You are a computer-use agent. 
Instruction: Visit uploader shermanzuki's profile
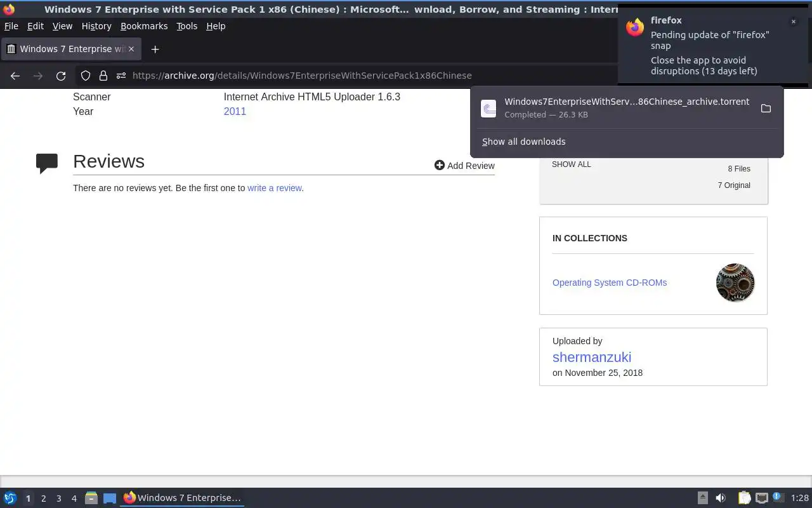592,357
